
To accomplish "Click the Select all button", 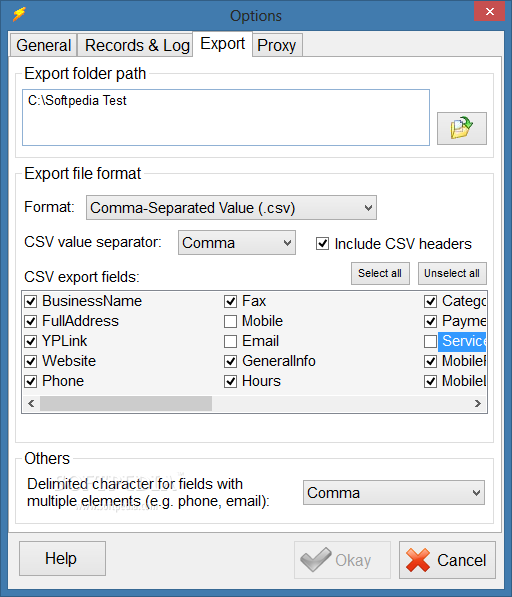I will click(x=380, y=273).
